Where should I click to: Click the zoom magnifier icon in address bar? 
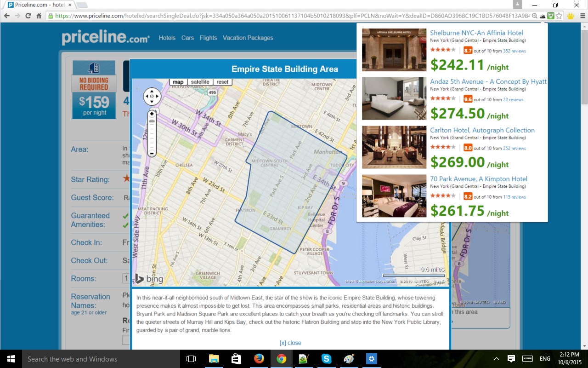pyautogui.click(x=535, y=16)
